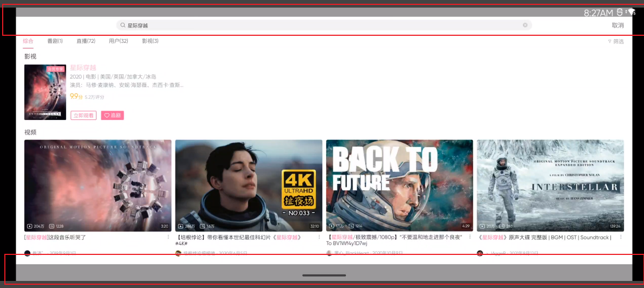Image resolution: width=644 pixels, height=288 pixels.
Task: Clear the search text with the x icon
Action: [x=525, y=25]
